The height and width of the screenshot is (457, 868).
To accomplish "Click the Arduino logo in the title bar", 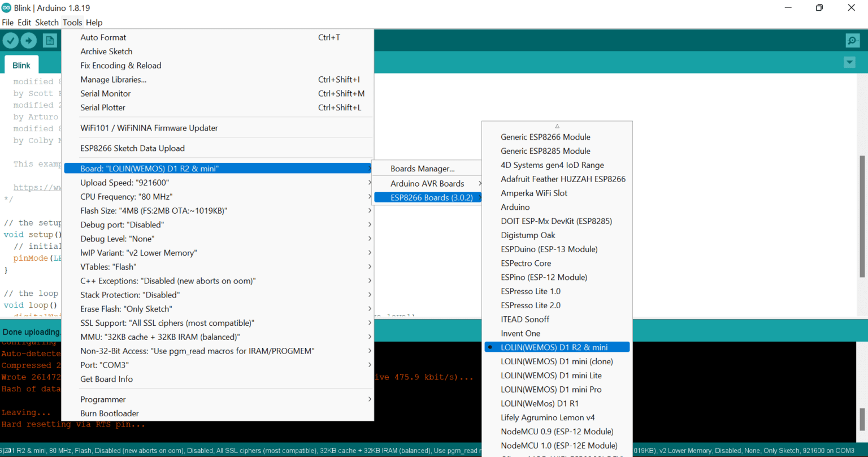I will point(6,7).
